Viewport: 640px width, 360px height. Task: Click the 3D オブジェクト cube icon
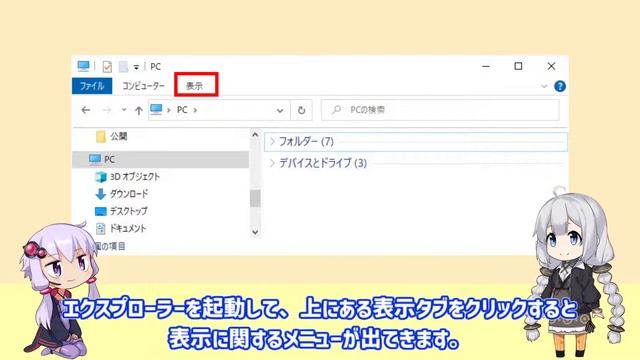pyautogui.click(x=100, y=177)
